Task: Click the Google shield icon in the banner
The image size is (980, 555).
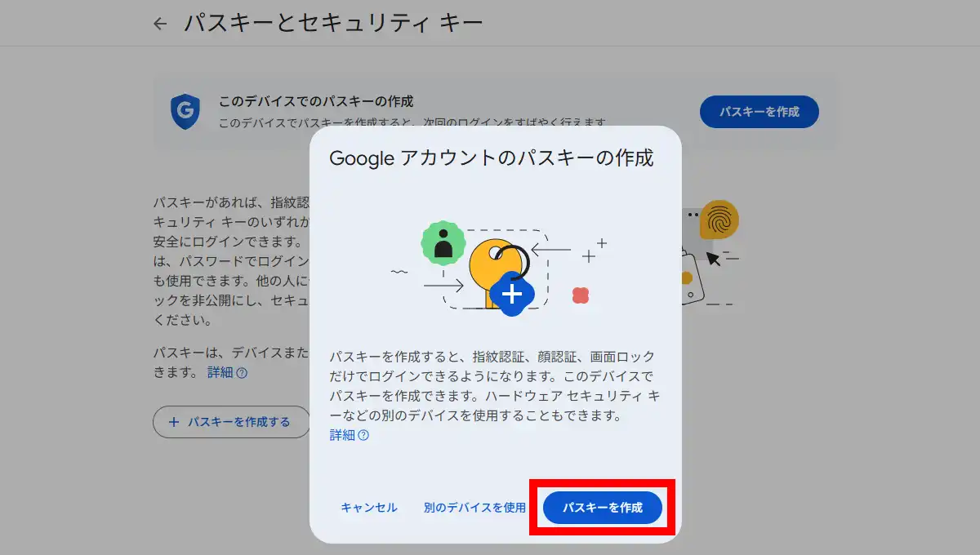Action: pyautogui.click(x=185, y=111)
